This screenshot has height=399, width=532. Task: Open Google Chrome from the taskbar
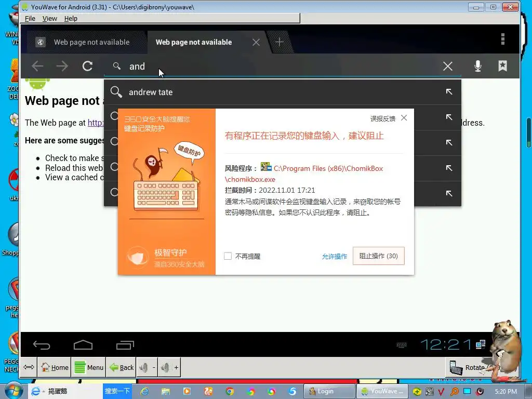pyautogui.click(x=230, y=391)
